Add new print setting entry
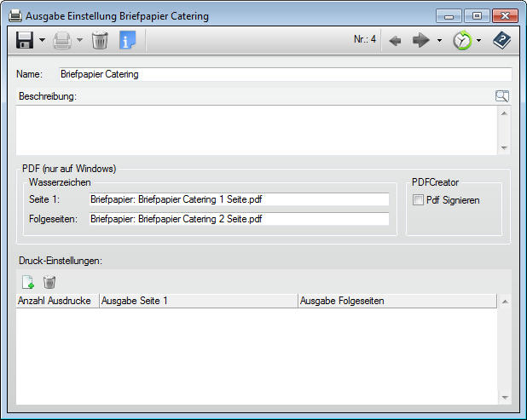The image size is (527, 420). (x=28, y=282)
